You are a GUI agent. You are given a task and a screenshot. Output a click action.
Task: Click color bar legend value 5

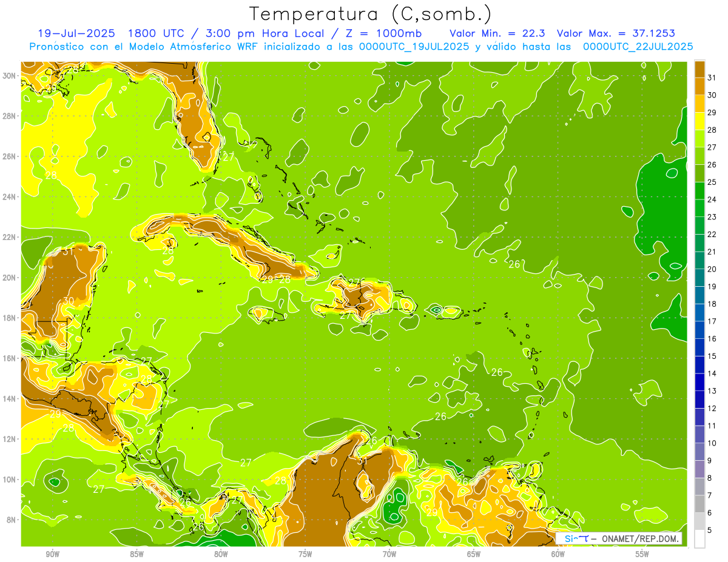pos(710,530)
